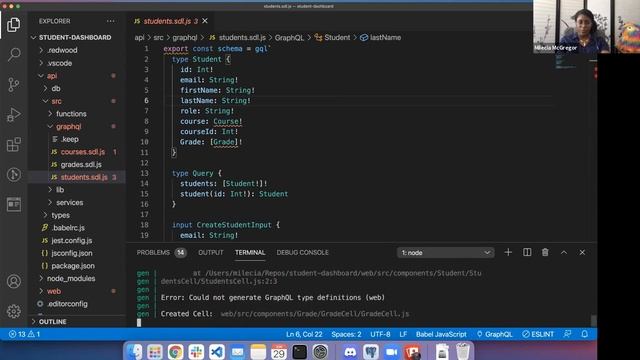Open Run and Debug view
640x360 pixels.
13,115
